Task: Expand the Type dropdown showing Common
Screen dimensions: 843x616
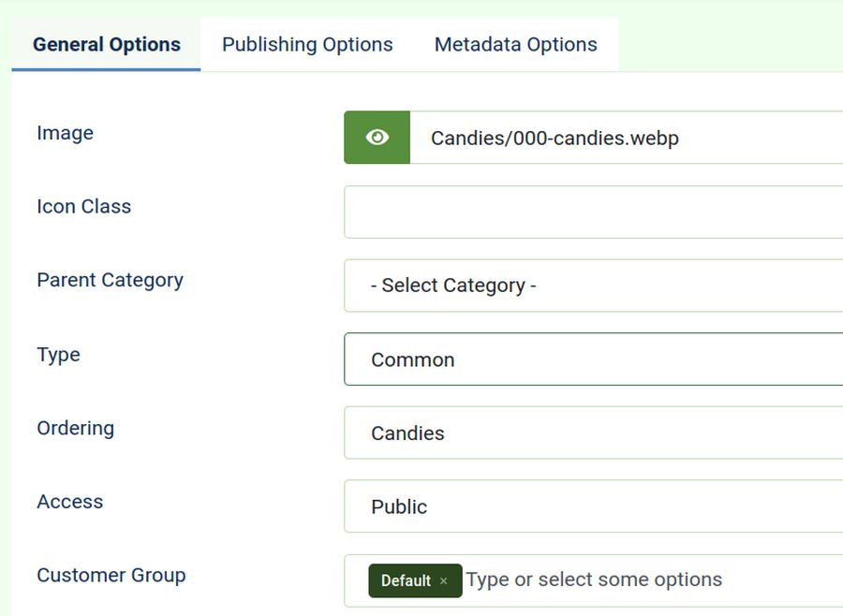Action: point(592,359)
